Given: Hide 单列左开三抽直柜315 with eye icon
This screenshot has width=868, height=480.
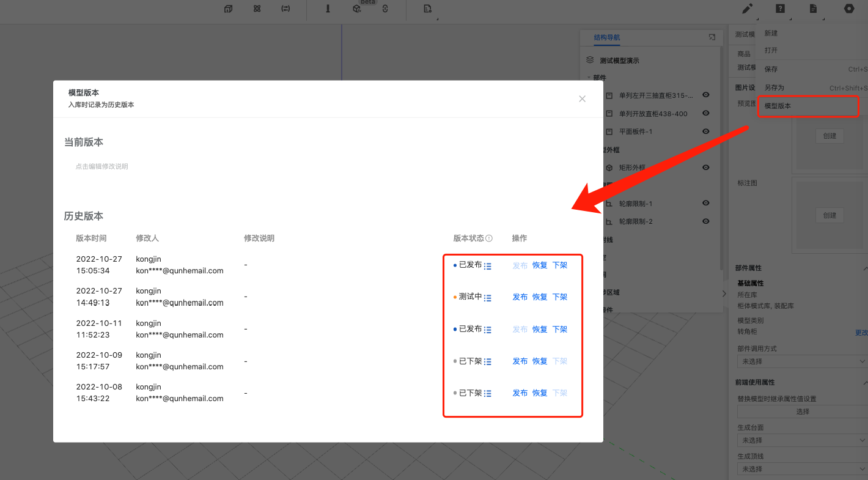Looking at the screenshot, I should click(706, 95).
